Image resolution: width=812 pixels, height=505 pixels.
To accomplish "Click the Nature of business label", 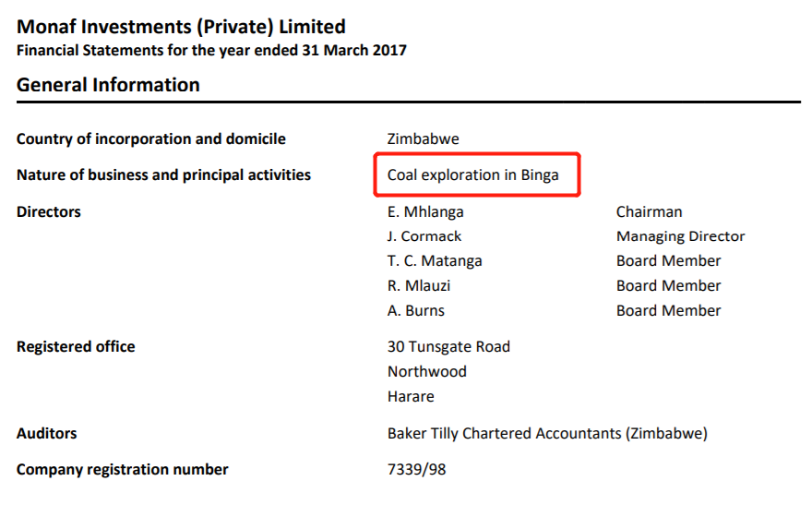I will click(x=163, y=175).
